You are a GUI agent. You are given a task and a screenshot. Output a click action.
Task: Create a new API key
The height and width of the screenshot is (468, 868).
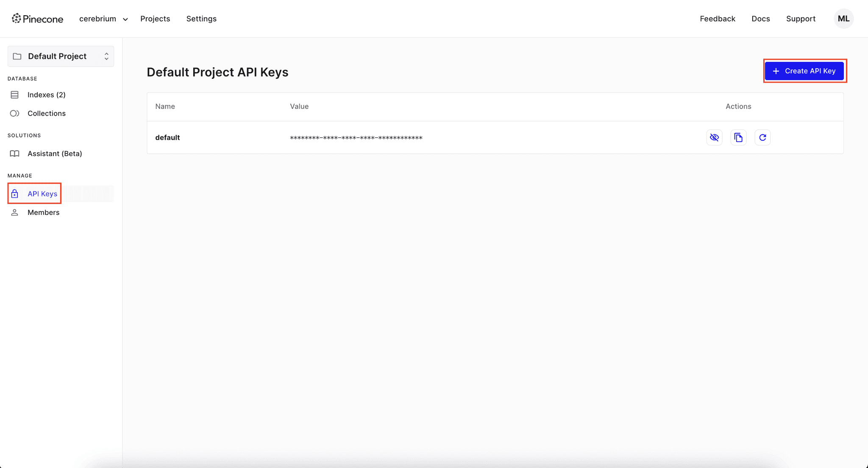(804, 71)
